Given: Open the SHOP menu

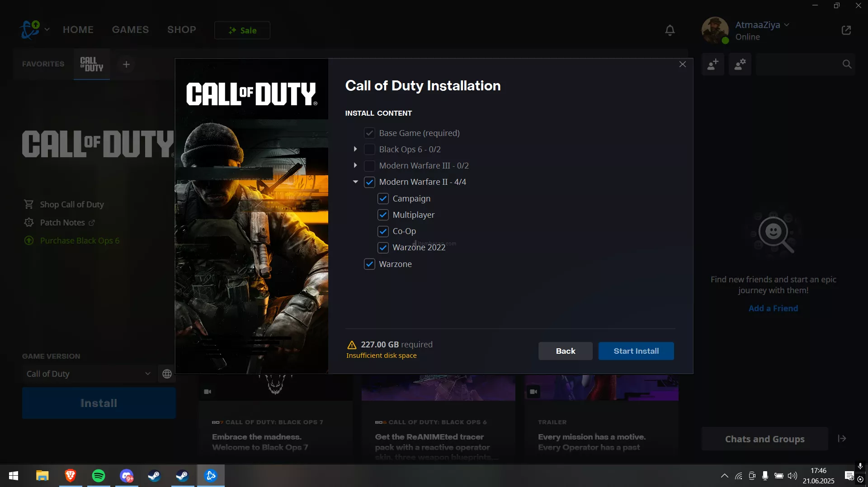Looking at the screenshot, I should [181, 30].
